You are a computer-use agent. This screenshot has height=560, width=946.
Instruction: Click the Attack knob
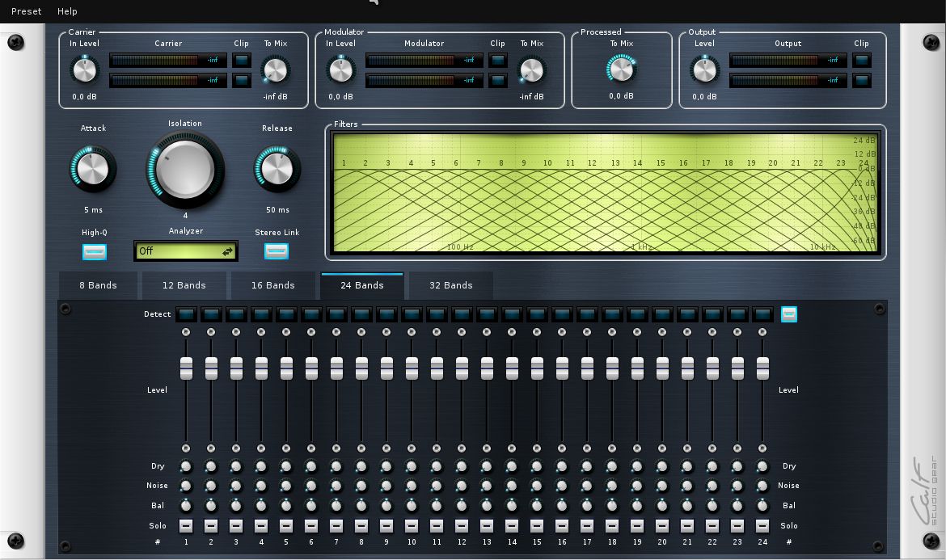(93, 169)
